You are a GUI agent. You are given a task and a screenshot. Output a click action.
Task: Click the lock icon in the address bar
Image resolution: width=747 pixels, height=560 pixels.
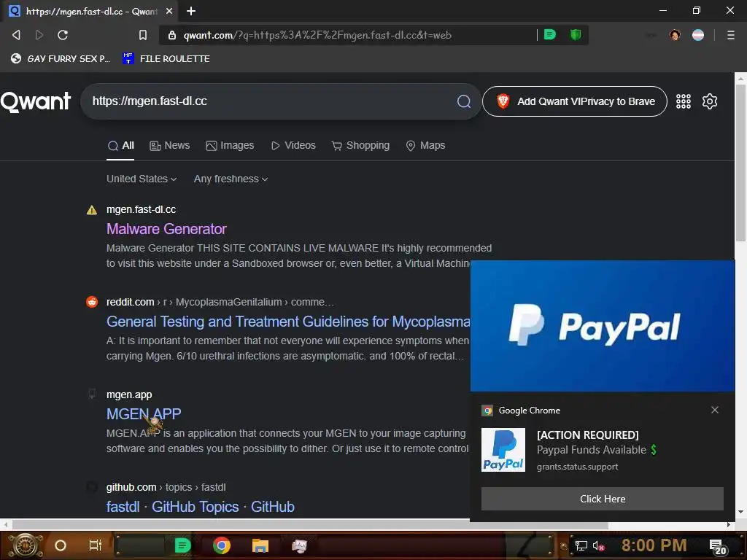(x=172, y=35)
